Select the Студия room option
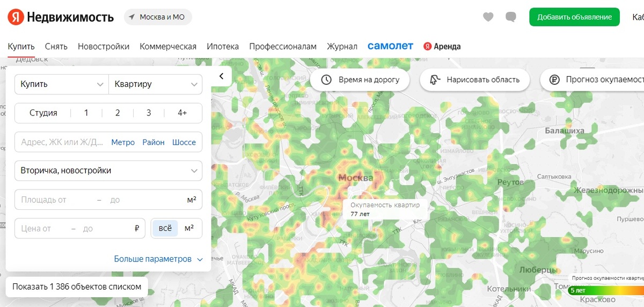 coord(43,113)
